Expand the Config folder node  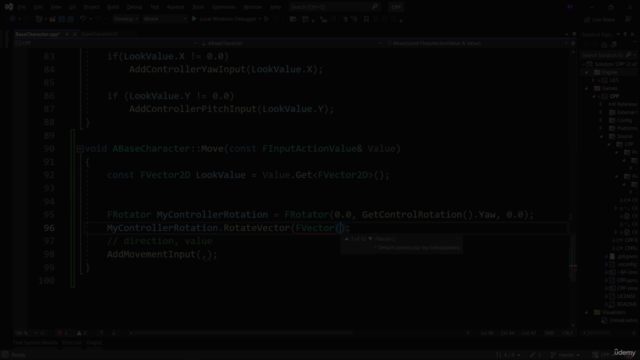[602, 120]
